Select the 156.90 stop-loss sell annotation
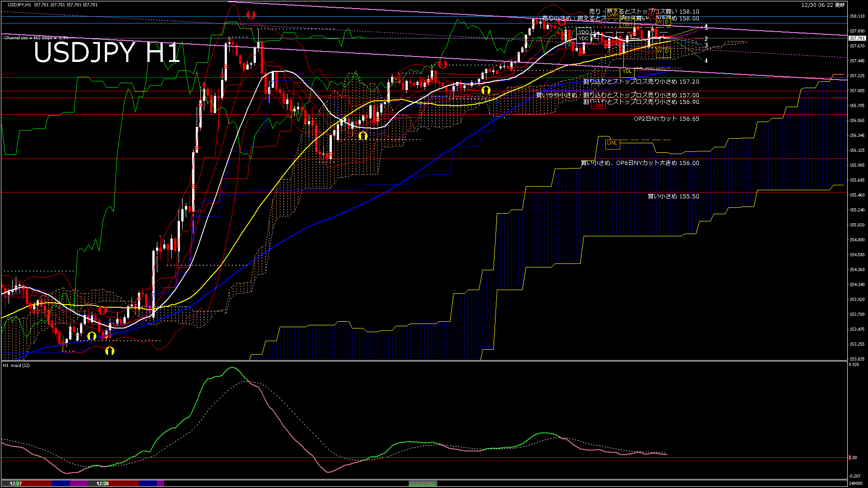 click(x=641, y=102)
